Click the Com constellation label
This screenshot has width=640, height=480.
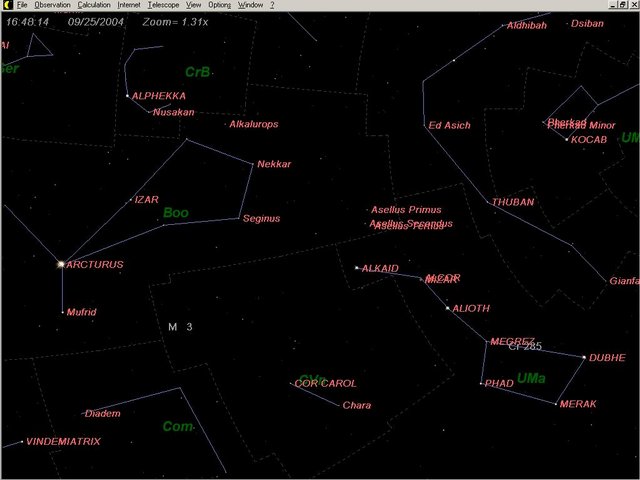[178, 427]
